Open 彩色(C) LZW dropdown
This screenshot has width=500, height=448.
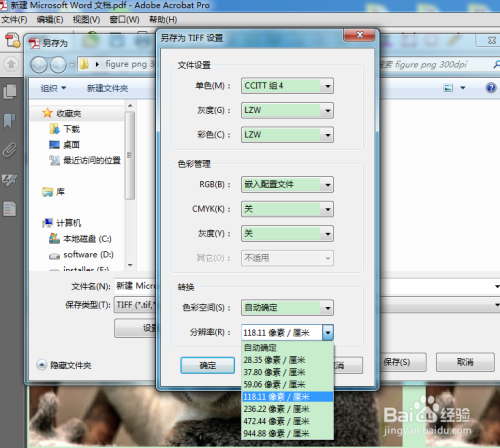tap(287, 135)
